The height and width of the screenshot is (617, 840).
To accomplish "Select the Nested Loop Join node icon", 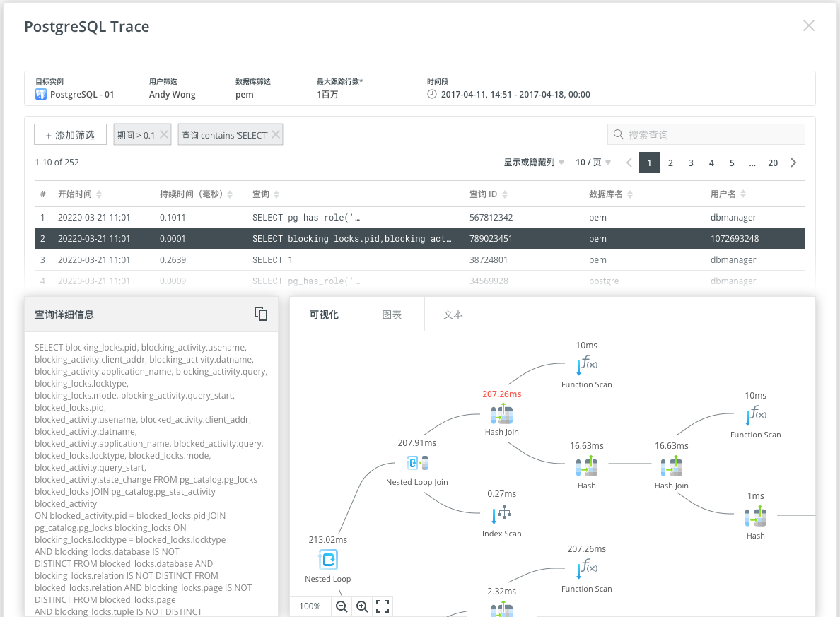I will coord(417,463).
